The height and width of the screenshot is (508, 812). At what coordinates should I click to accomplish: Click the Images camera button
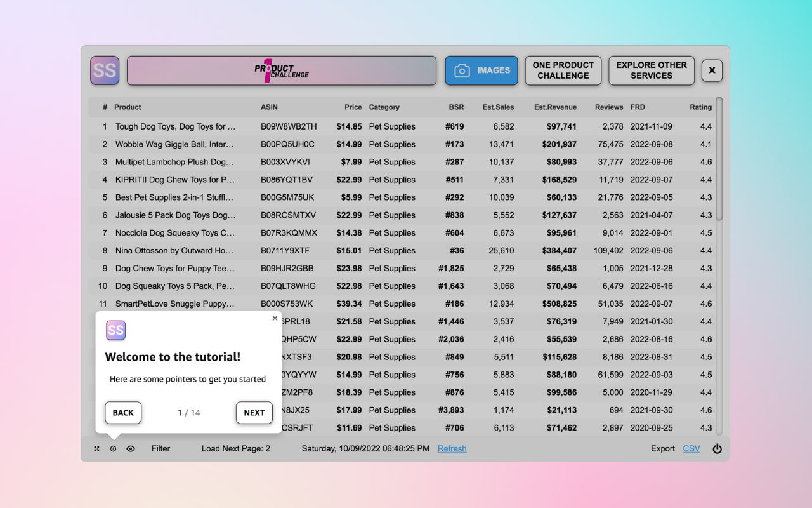(x=481, y=70)
